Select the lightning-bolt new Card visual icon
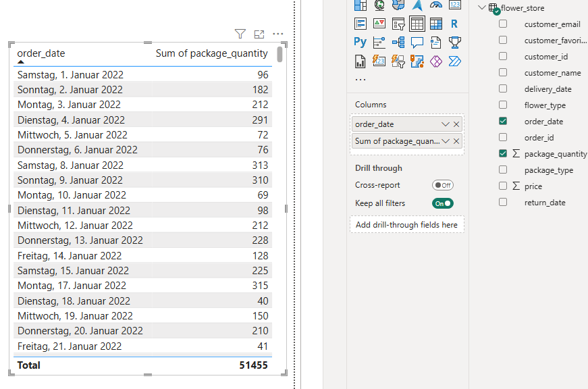Screen dimensions: 588x389 pos(379,61)
